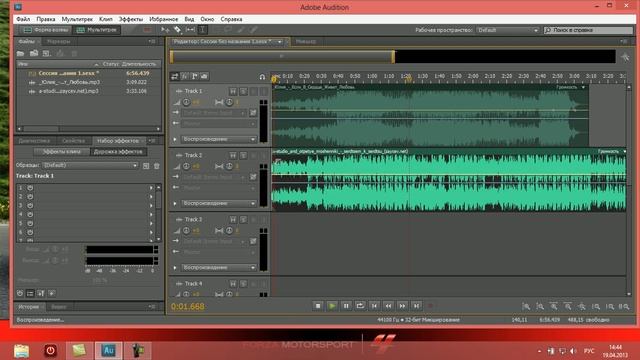Delete effects preset with trash icon

click(157, 166)
